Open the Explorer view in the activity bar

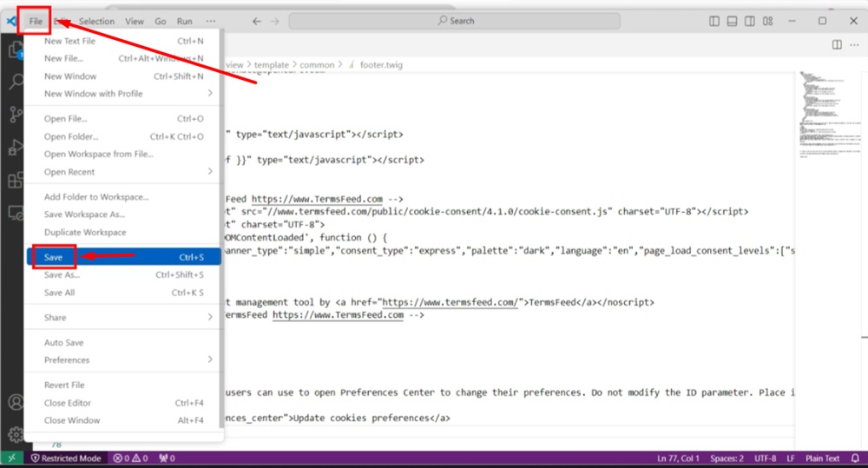click(x=16, y=49)
